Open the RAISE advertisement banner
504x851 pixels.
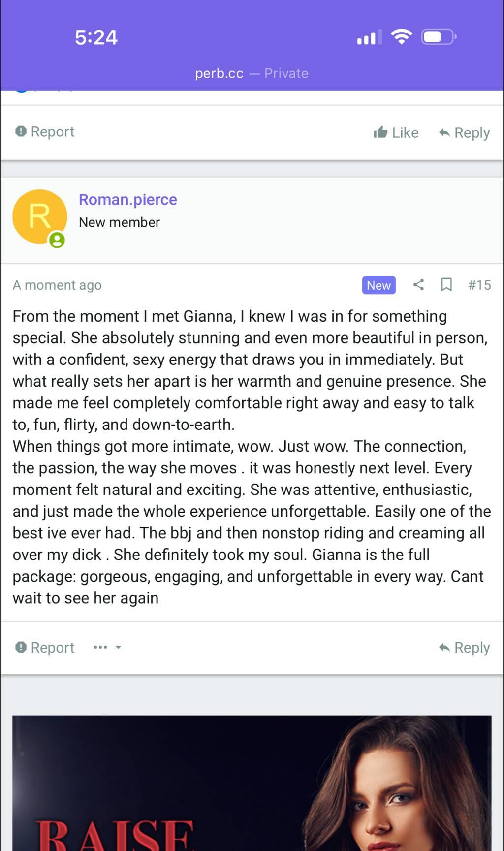coord(252,783)
